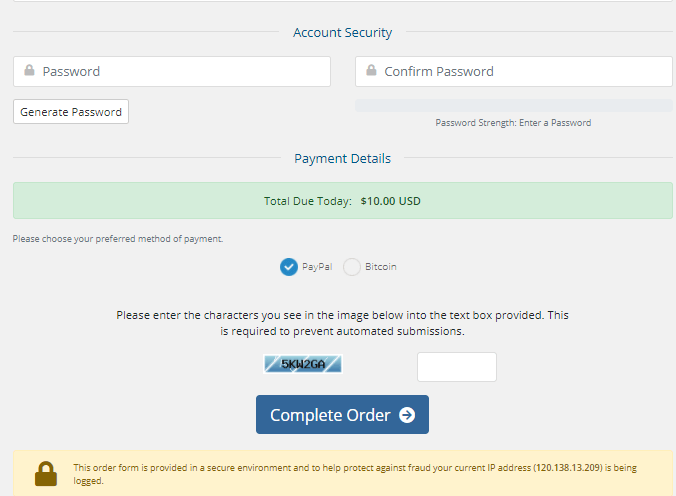Click the Complete Order button
This screenshot has height=496, width=676.
[342, 414]
